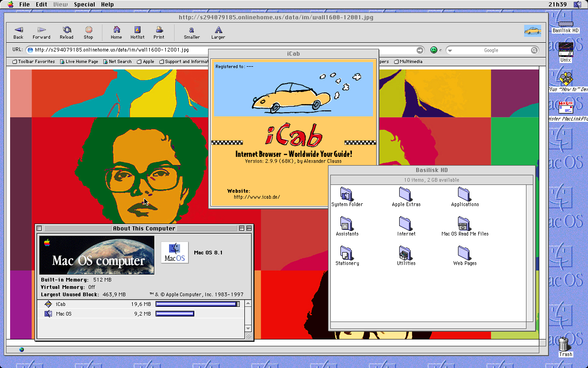This screenshot has width=588, height=368.
Task: Close the About This Computer window
Action: (39, 228)
